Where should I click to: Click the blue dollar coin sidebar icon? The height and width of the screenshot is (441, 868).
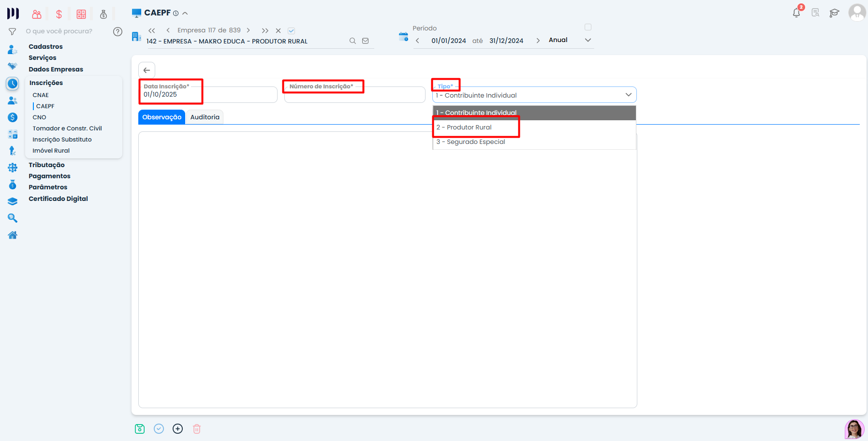pos(13,117)
